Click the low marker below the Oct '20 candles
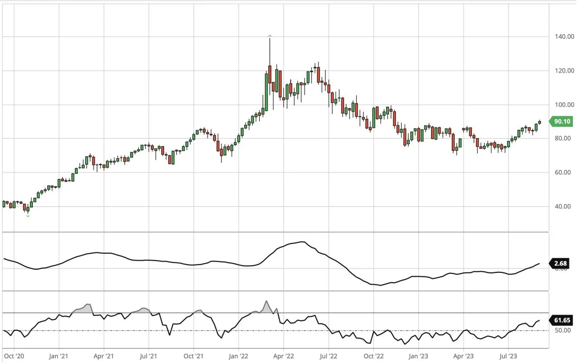The image size is (588, 364). pyautogui.click(x=27, y=216)
